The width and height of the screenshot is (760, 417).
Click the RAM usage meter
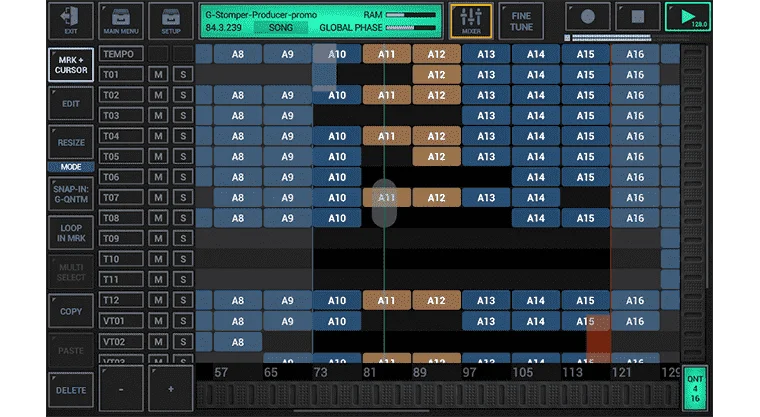tap(411, 15)
